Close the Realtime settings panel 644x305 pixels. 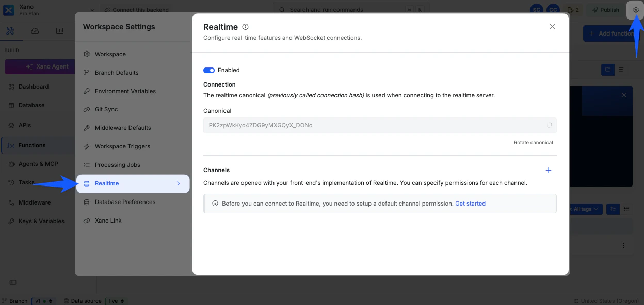(x=552, y=27)
